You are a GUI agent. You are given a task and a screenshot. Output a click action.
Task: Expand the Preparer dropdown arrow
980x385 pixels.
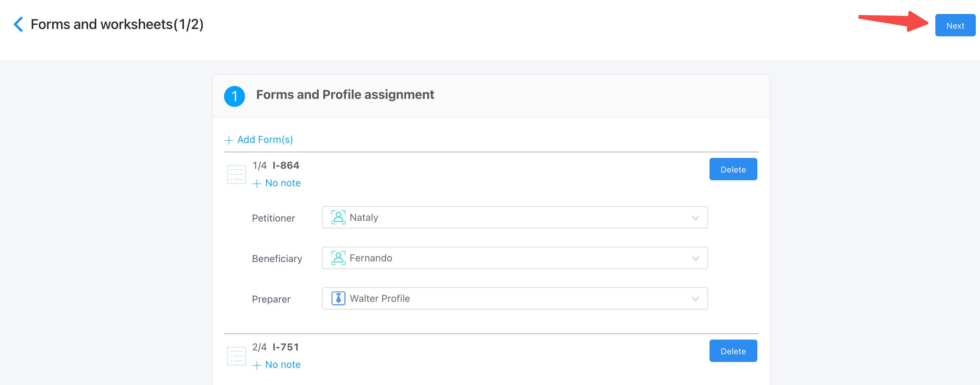[x=695, y=299]
